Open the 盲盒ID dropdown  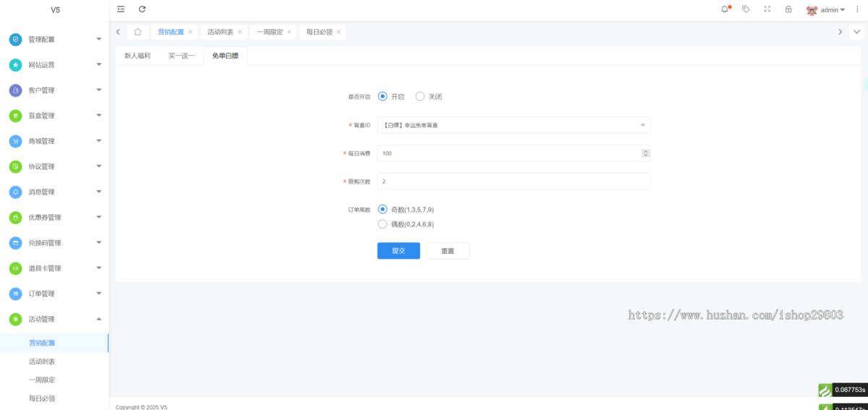[514, 125]
